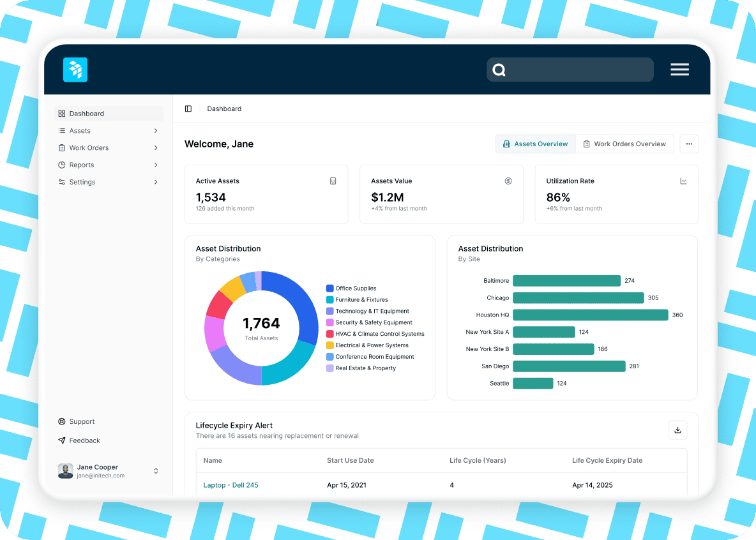Screen dimensions: 756x540
Task: Download the Lifecycle Expiry Alert report
Action: (677, 430)
